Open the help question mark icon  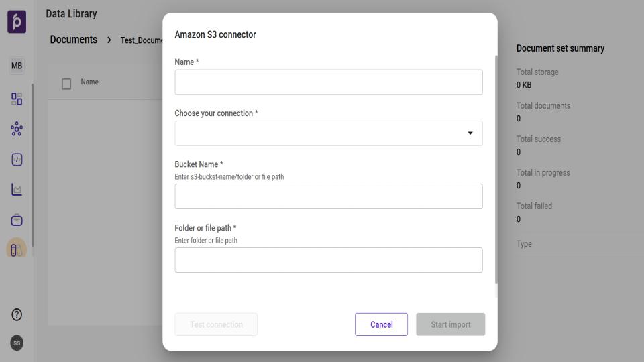tap(17, 314)
